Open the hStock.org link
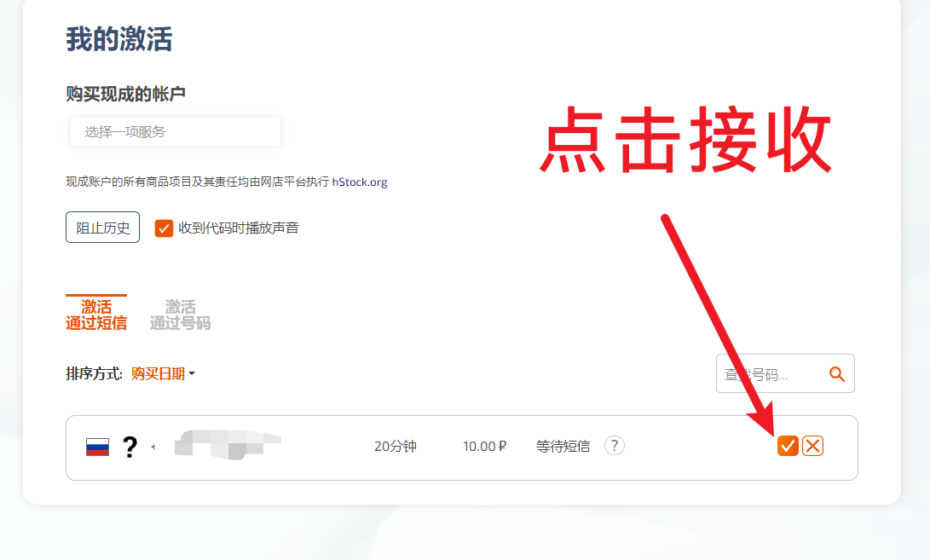The image size is (930, 560). click(360, 182)
